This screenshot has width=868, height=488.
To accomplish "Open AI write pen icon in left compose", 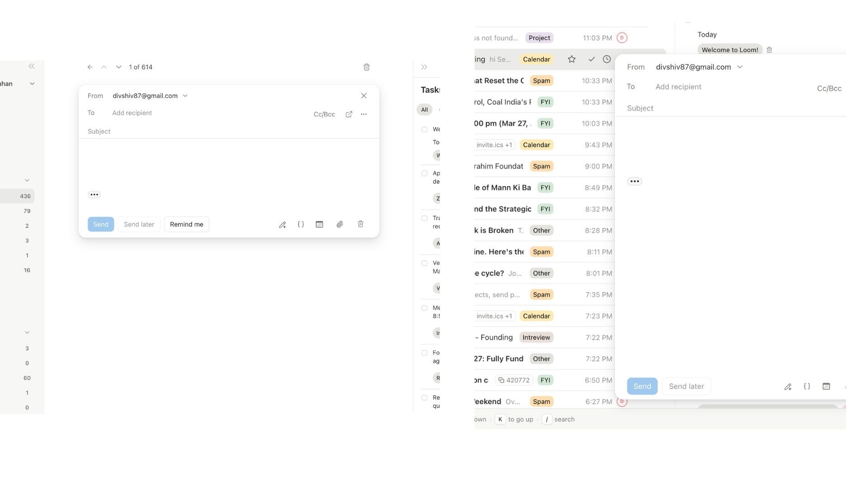I will pyautogui.click(x=283, y=225).
